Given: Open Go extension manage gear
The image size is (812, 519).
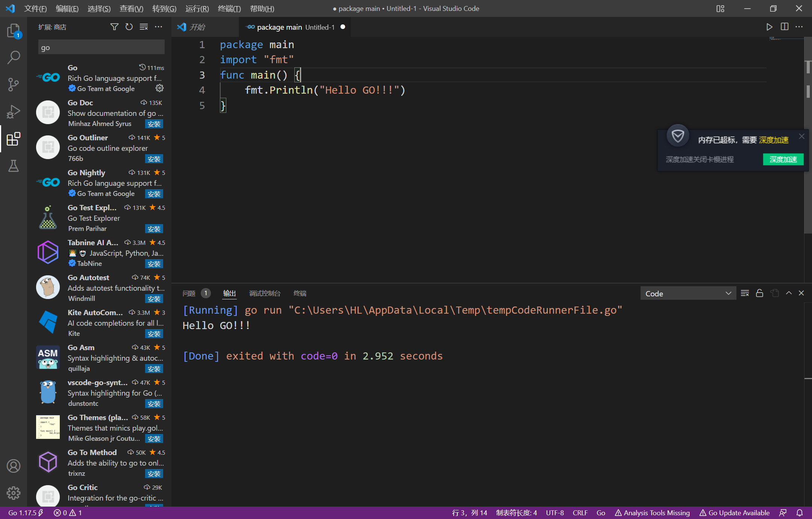Looking at the screenshot, I should click(x=160, y=88).
